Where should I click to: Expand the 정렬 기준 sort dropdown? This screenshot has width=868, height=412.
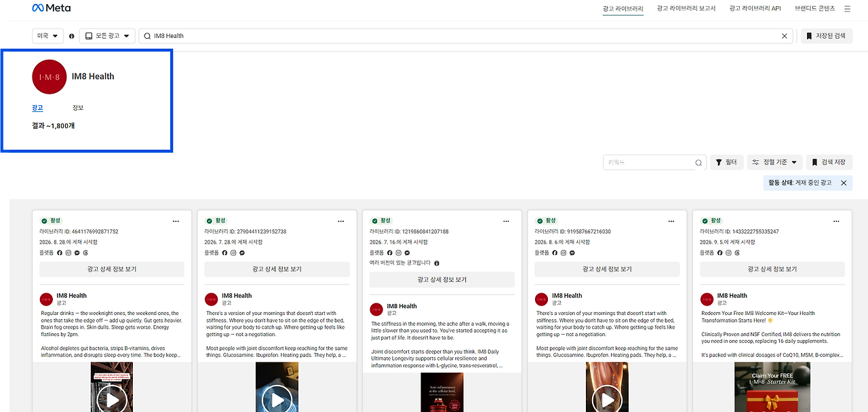coord(775,163)
